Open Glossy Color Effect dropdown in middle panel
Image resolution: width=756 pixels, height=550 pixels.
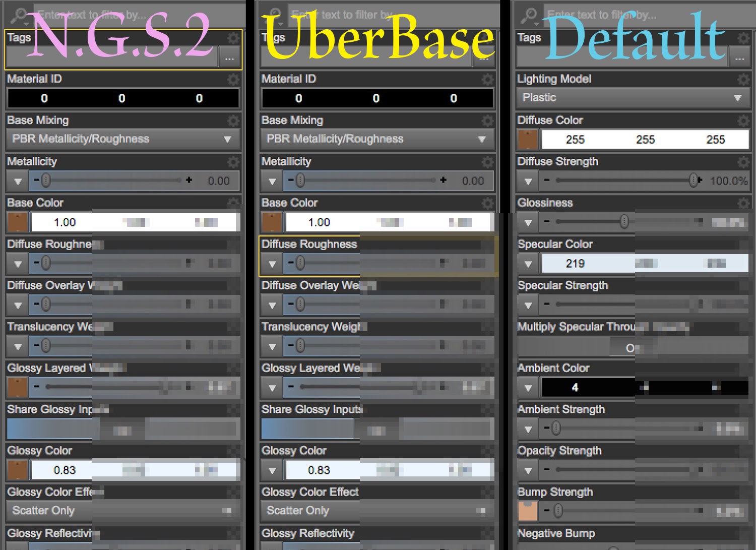(376, 511)
